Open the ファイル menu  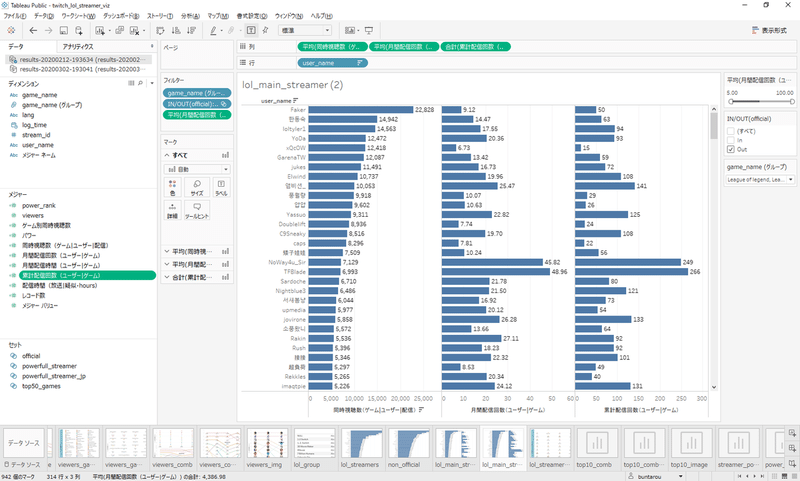(15, 16)
